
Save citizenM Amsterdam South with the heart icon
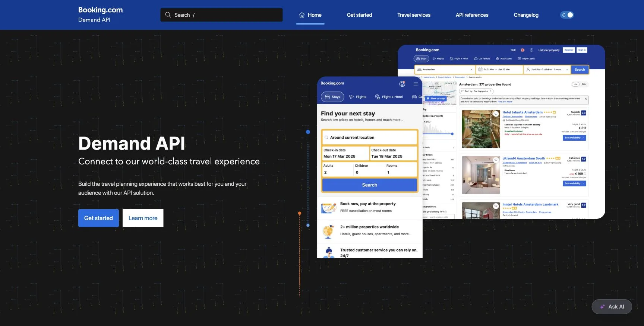pos(496,160)
